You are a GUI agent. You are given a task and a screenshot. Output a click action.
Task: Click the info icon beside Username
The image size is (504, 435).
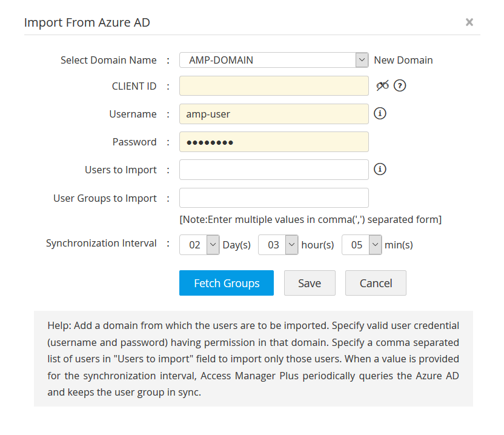point(380,113)
